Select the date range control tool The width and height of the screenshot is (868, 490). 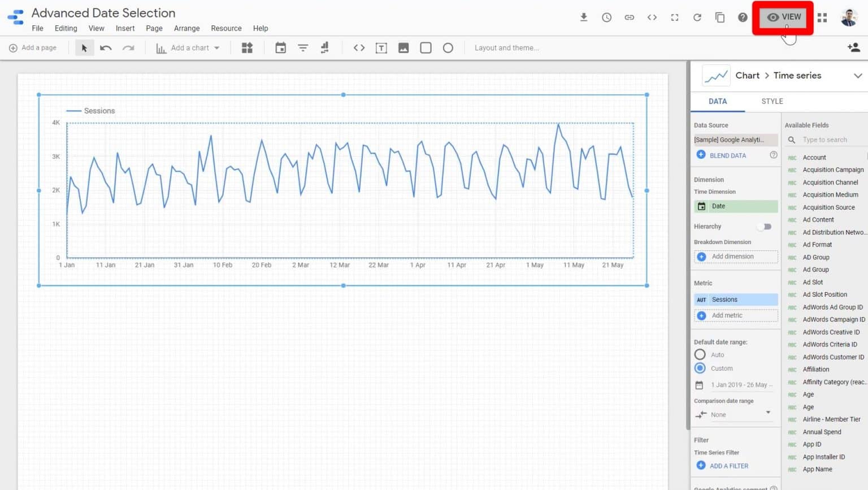point(281,47)
